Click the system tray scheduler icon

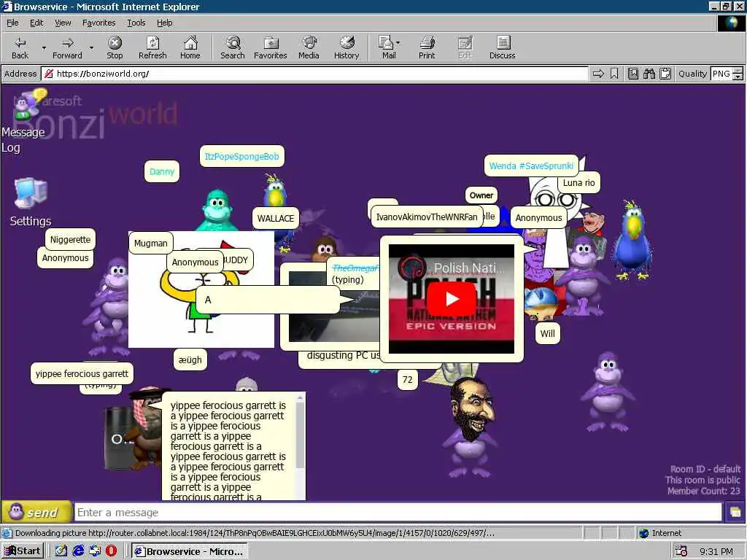681,551
